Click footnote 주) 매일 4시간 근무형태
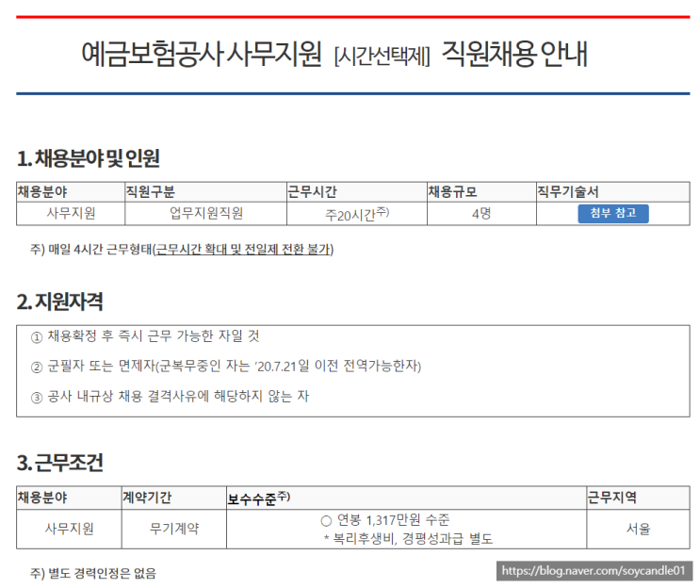Image resolution: width=700 pixels, height=588 pixels. point(182,249)
